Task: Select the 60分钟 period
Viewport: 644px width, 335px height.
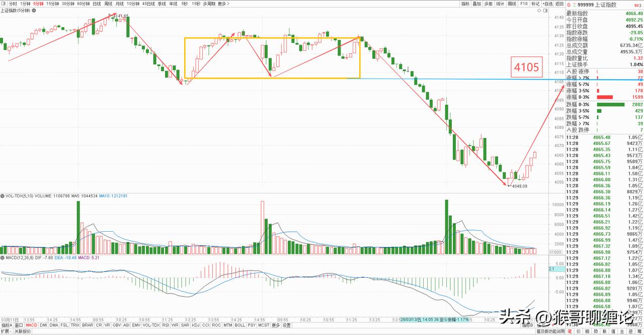Action: pos(83,4)
